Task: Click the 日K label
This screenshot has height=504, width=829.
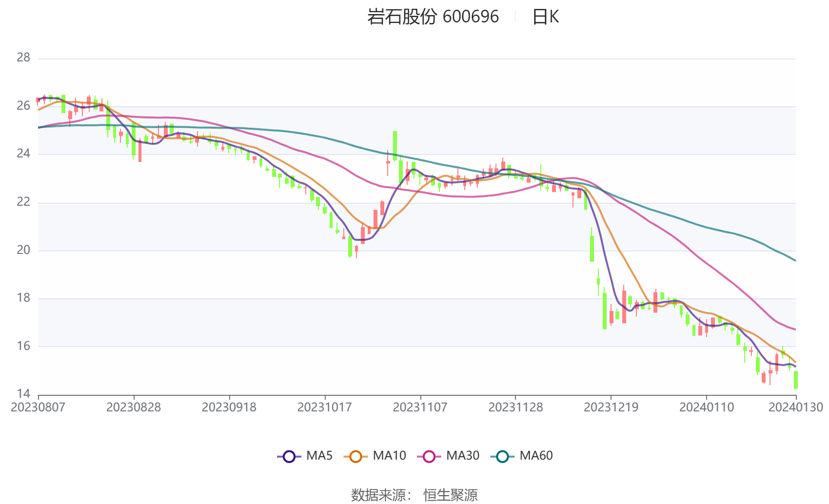Action: coord(545,17)
